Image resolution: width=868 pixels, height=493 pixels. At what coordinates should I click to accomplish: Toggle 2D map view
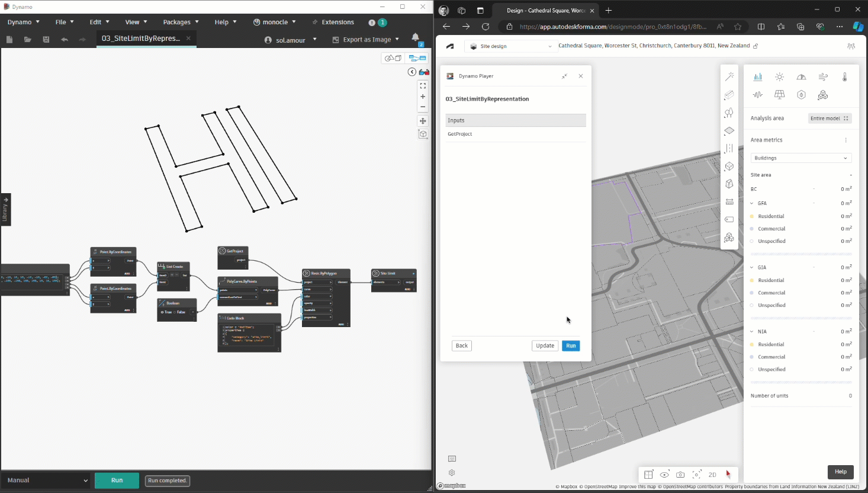[712, 475]
